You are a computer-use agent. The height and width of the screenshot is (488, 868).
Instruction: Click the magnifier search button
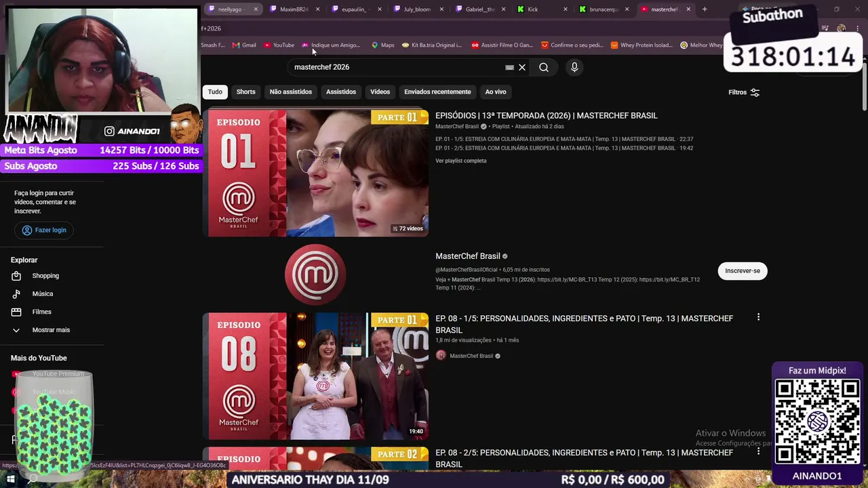(544, 67)
